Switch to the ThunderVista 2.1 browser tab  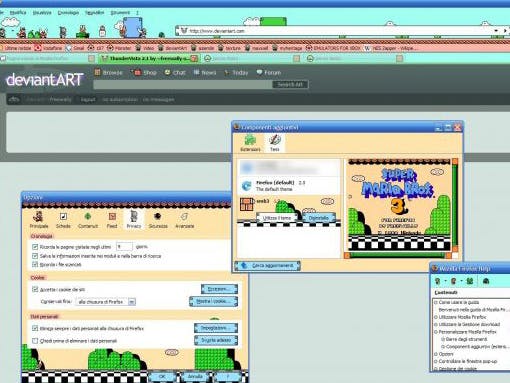coord(149,58)
